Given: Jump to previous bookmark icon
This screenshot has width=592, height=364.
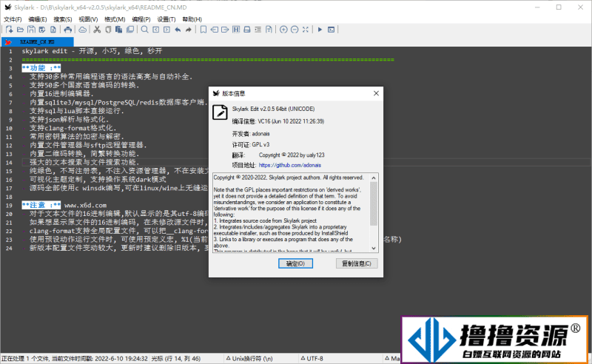Looking at the screenshot, I should [x=214, y=30].
